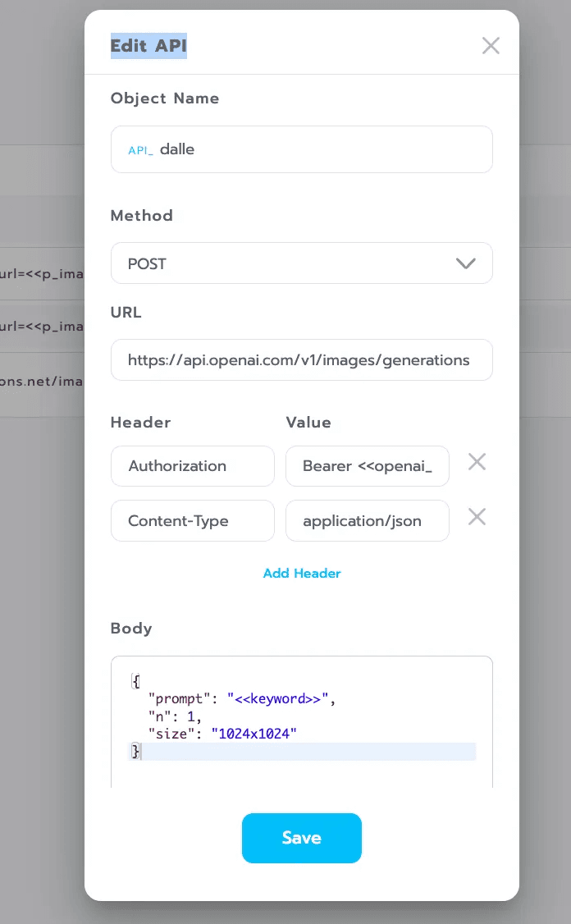The image size is (571, 924).
Task: Click the highlighted Edit API title
Action: tap(148, 46)
